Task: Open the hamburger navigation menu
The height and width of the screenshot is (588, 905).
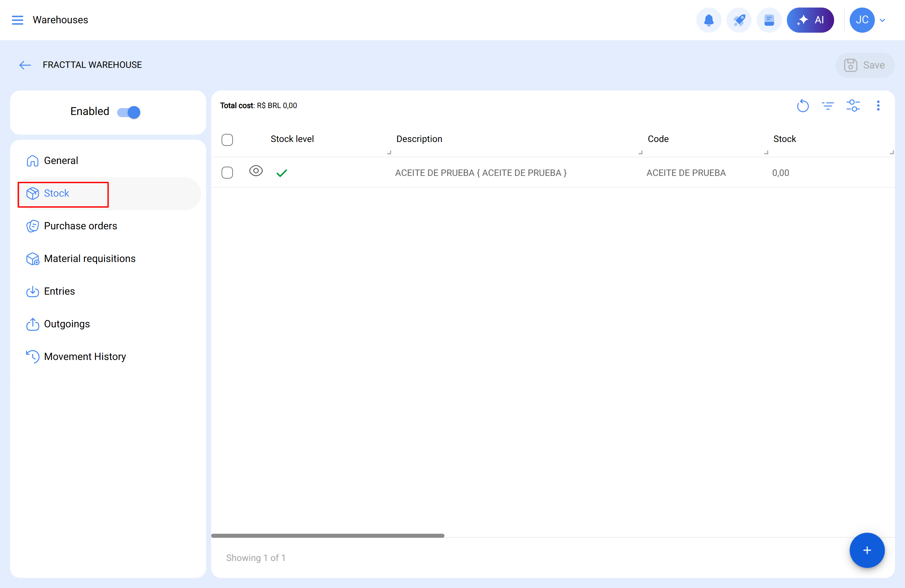Action: [x=18, y=20]
